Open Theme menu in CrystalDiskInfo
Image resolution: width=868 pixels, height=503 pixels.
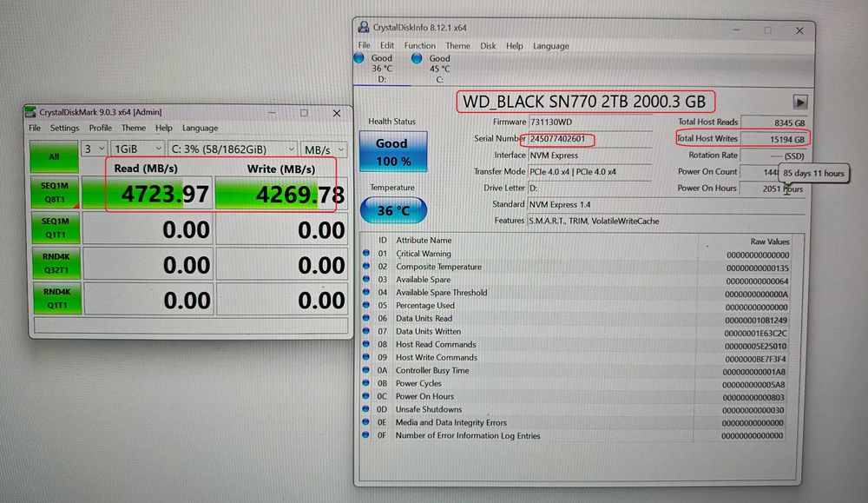[457, 46]
